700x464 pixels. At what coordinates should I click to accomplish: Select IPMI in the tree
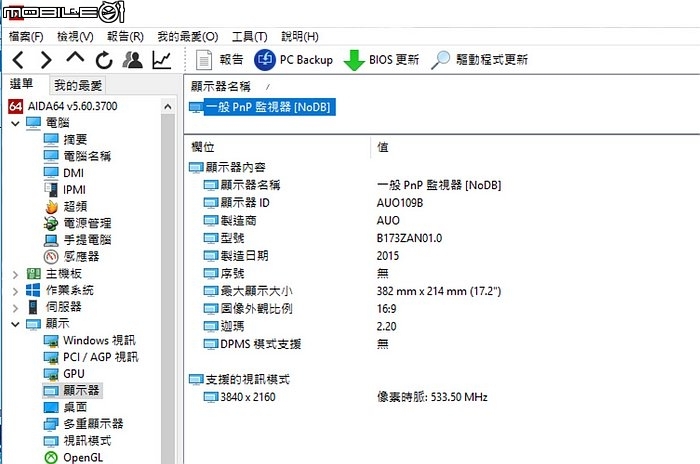point(65,190)
